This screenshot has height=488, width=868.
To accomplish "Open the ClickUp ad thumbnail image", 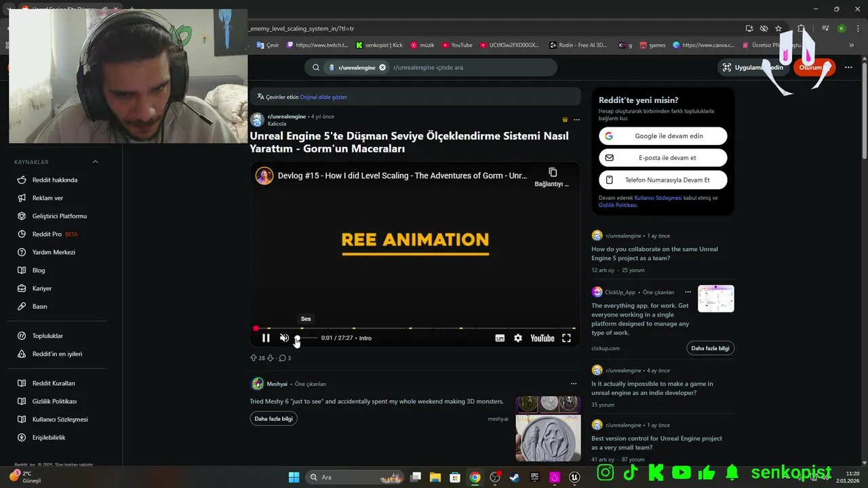I will coord(716,299).
